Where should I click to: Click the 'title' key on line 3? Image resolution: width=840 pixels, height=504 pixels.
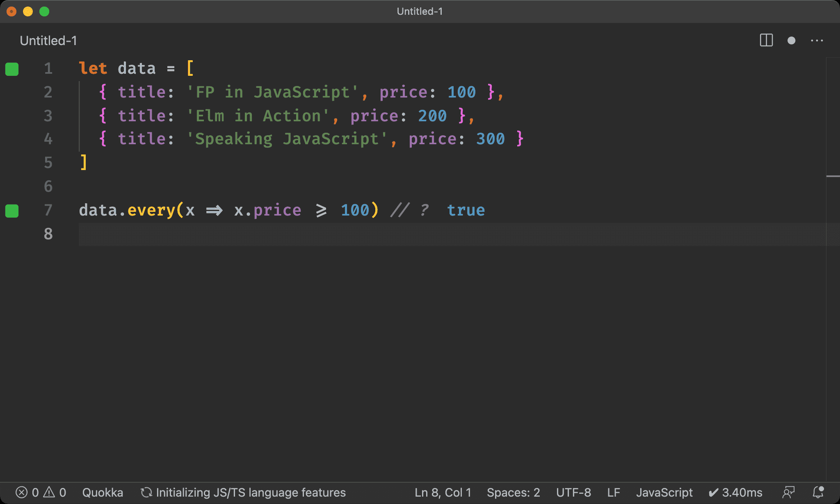142,116
